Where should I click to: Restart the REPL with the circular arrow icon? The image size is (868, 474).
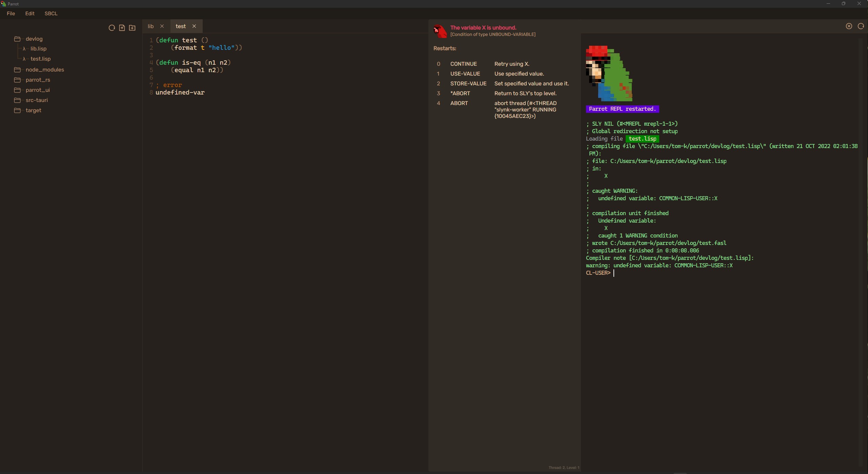pyautogui.click(x=861, y=26)
